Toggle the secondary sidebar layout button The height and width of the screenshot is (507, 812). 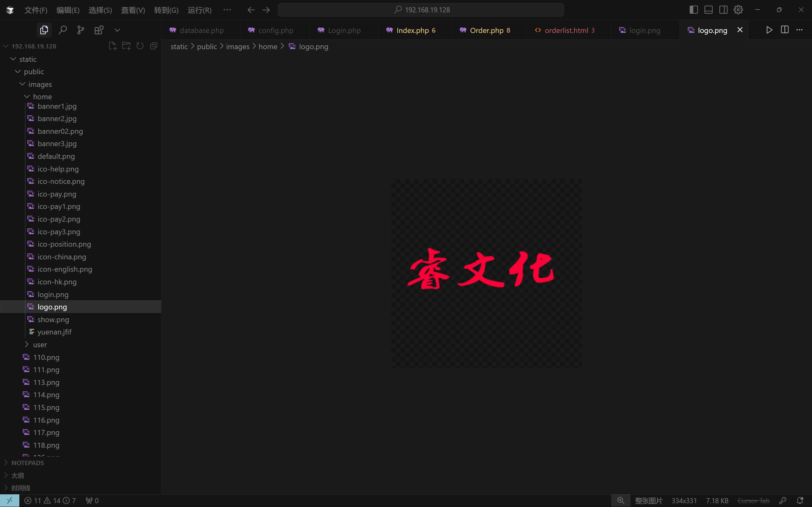[x=723, y=10]
